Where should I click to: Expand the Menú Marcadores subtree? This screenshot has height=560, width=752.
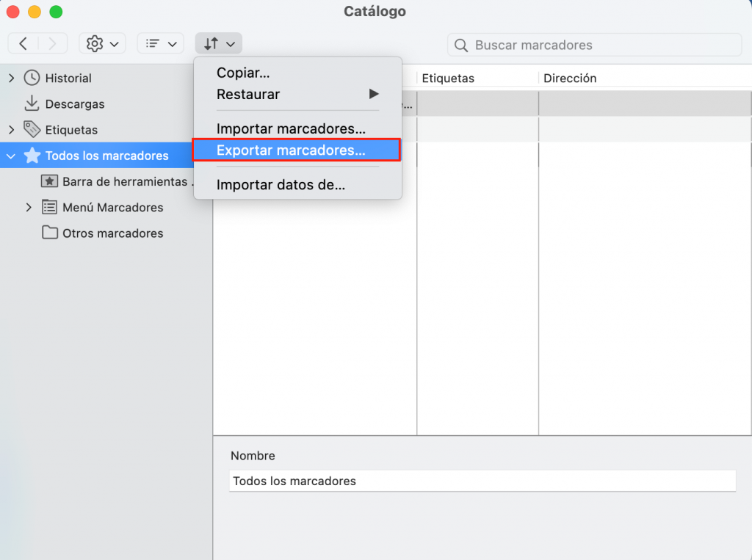pos(29,207)
